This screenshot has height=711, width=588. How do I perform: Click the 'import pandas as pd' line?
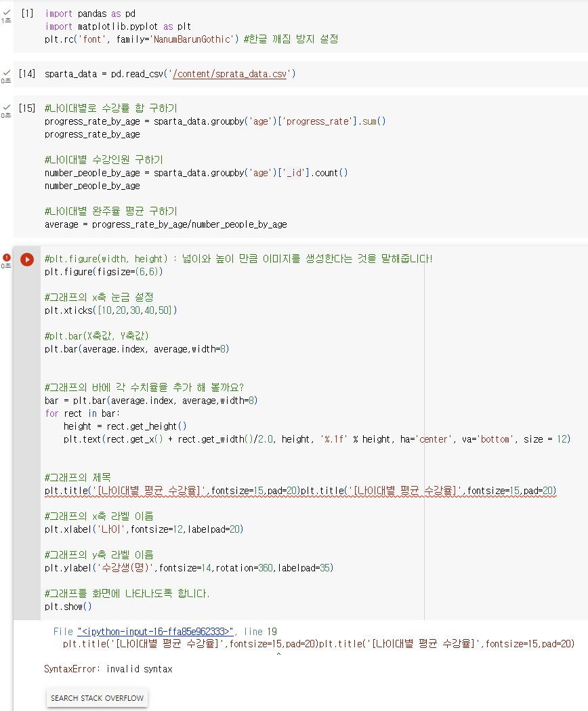coord(90,14)
